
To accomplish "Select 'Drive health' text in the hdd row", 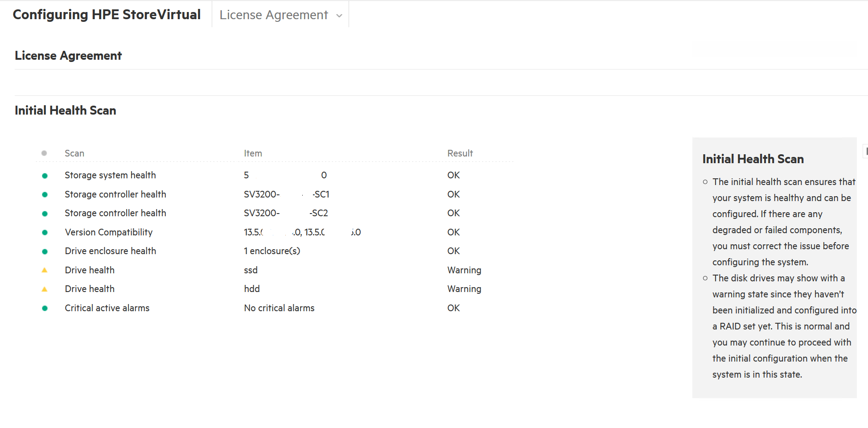I will pyautogui.click(x=90, y=289).
